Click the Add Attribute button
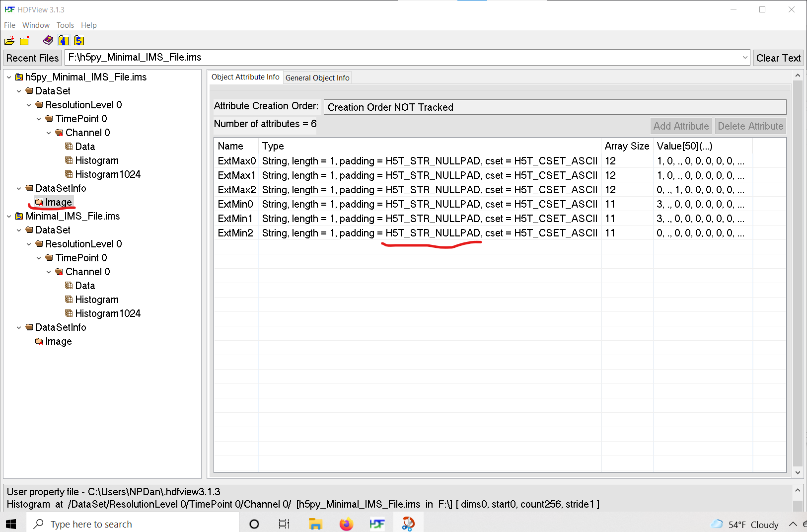 [x=681, y=126]
